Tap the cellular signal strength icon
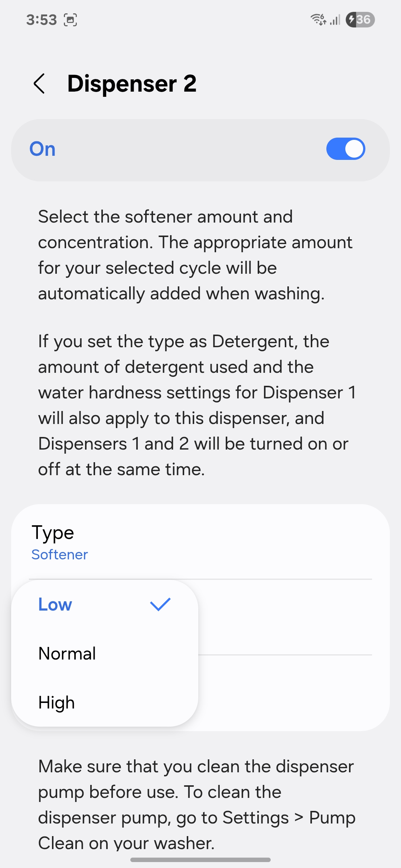This screenshot has width=401, height=868. [335, 20]
